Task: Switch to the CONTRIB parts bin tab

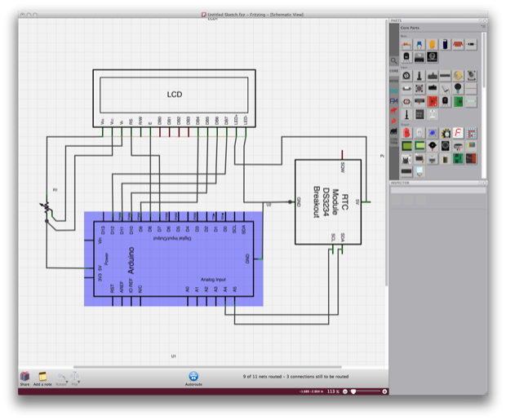Action: (x=393, y=141)
